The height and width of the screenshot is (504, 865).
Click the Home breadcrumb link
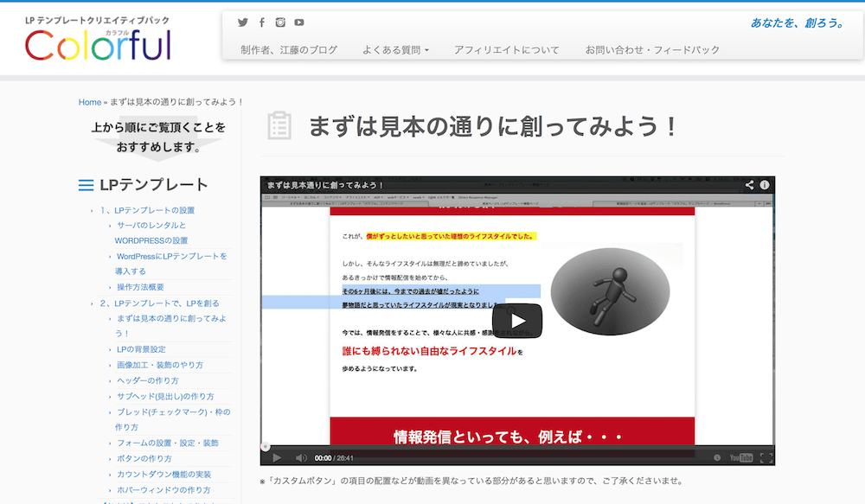(90, 102)
